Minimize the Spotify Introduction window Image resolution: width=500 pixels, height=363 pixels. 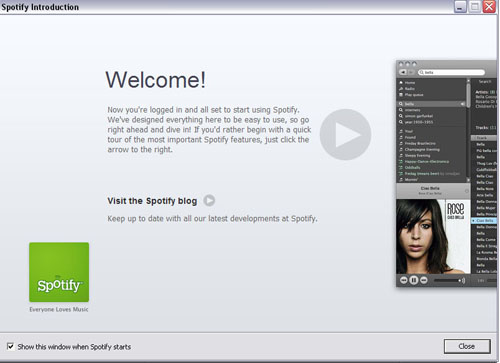tap(460, 7)
